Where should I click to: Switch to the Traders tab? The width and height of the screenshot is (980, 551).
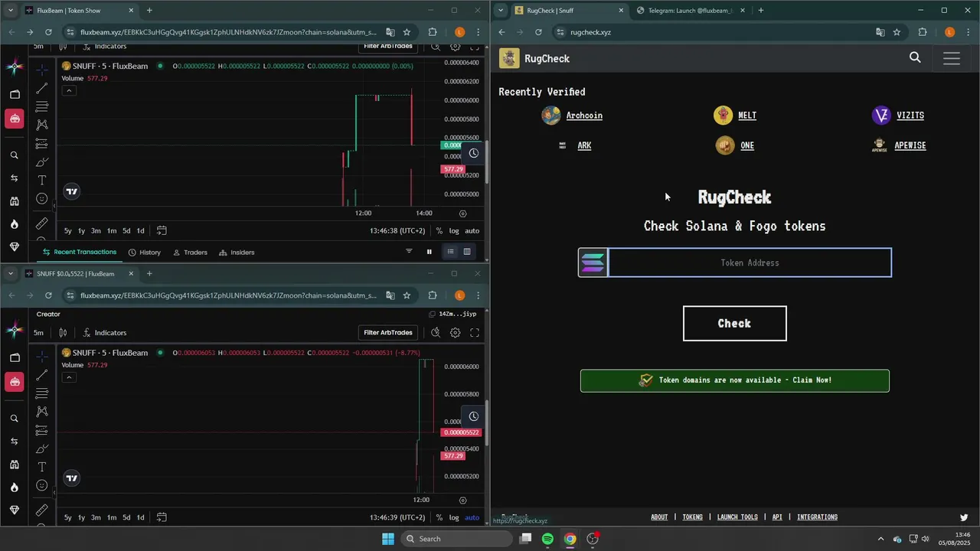coord(190,252)
